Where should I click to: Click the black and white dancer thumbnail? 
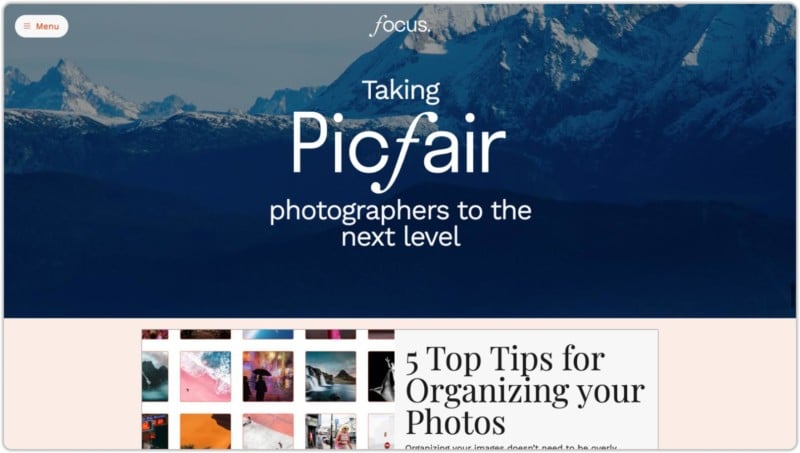(x=381, y=376)
